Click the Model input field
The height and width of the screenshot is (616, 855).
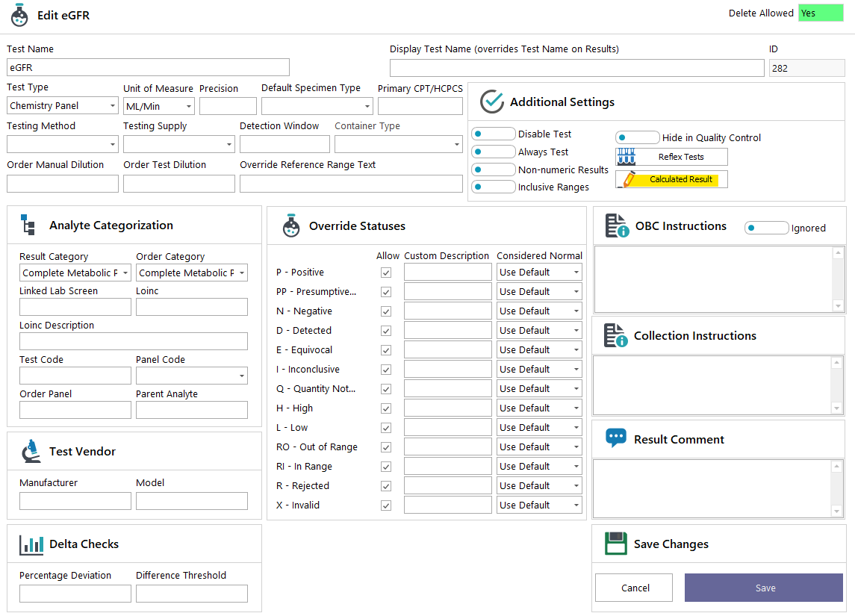(x=192, y=501)
